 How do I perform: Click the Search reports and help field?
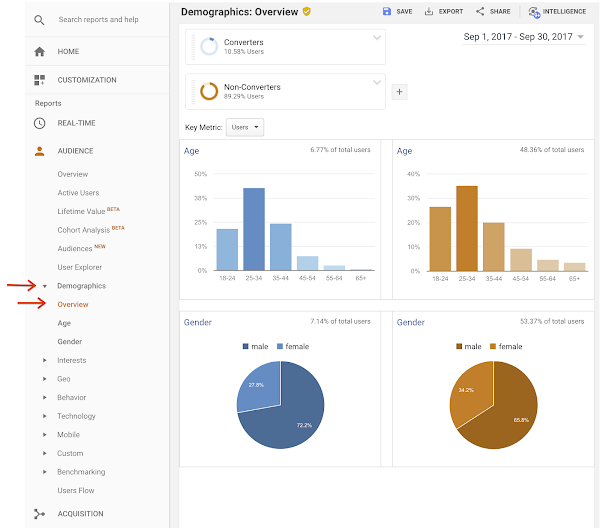click(98, 20)
